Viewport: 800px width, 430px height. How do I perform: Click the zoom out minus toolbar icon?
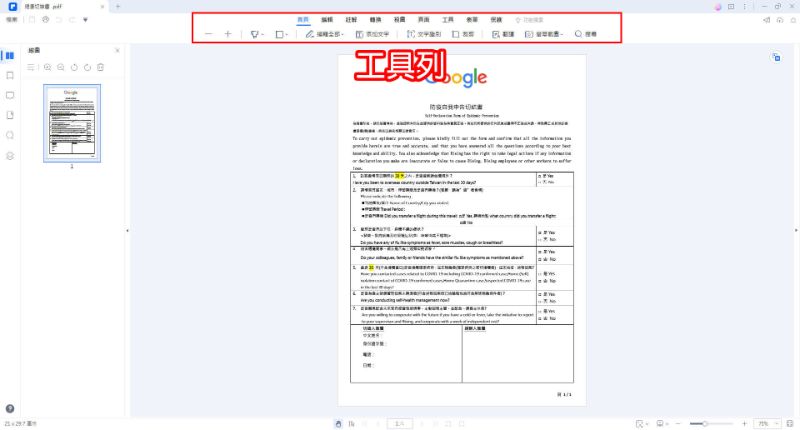[208, 34]
